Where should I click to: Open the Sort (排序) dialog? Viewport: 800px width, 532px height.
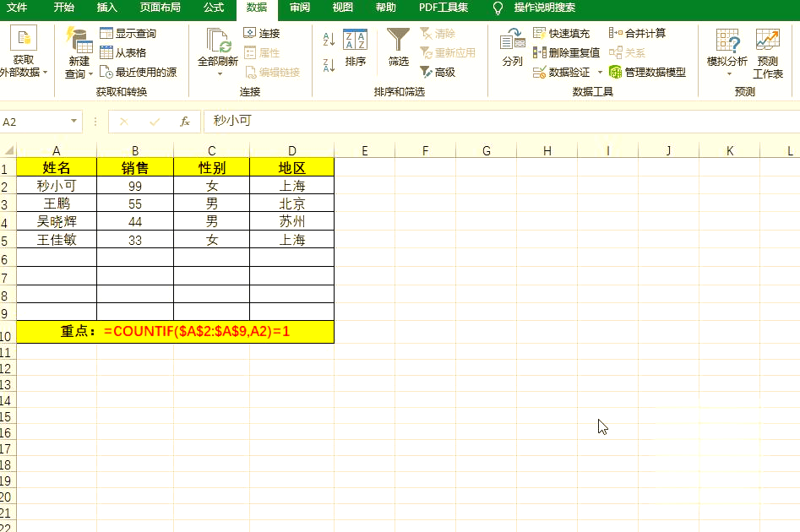click(355, 47)
